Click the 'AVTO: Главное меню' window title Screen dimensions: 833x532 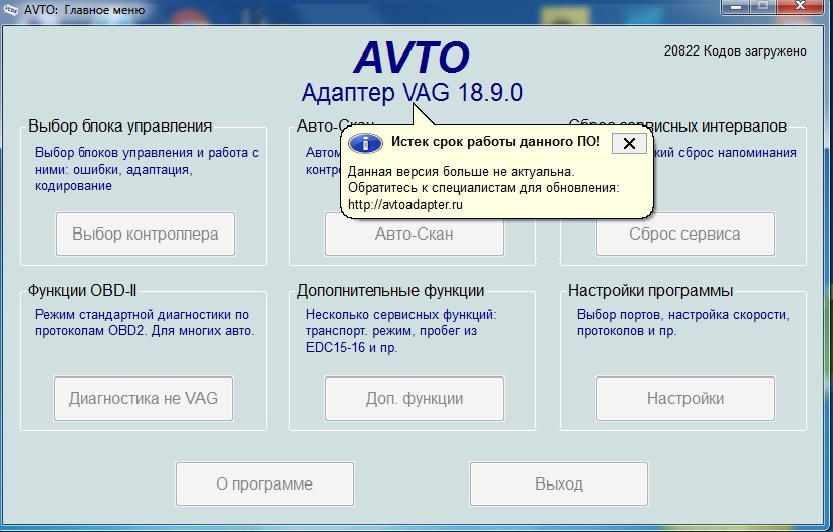tap(84, 10)
